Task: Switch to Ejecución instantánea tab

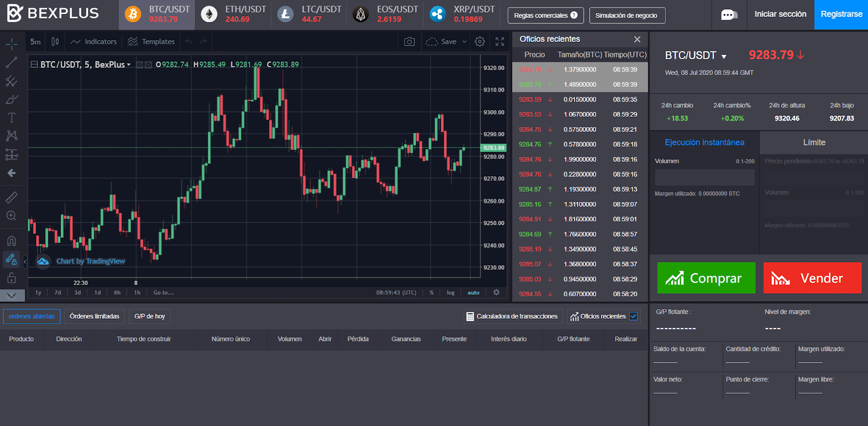Action: [704, 142]
